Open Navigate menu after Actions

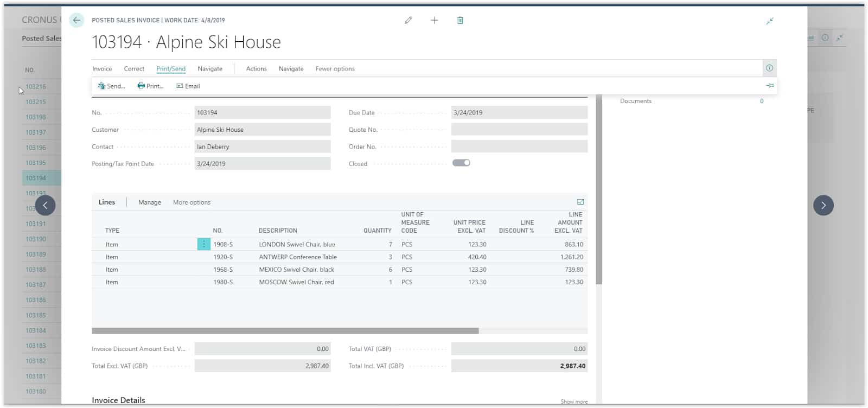[x=291, y=69]
